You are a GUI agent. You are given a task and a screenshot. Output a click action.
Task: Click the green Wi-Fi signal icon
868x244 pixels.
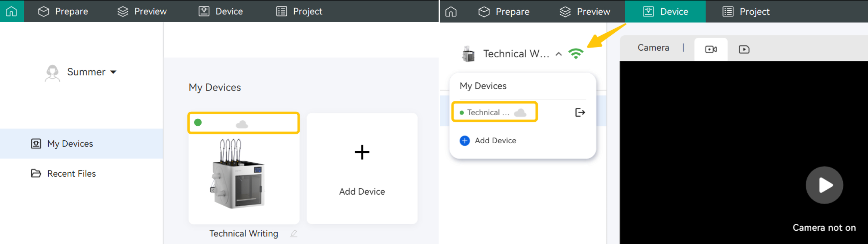coord(576,54)
